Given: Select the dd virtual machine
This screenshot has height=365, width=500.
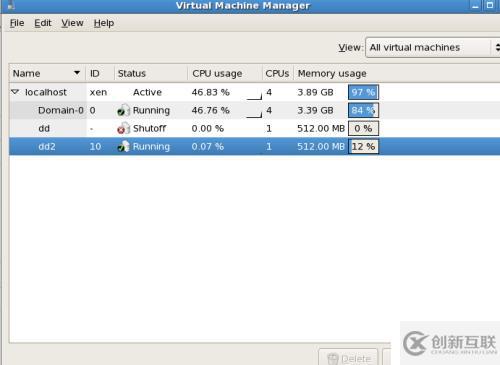Looking at the screenshot, I should (254, 128).
